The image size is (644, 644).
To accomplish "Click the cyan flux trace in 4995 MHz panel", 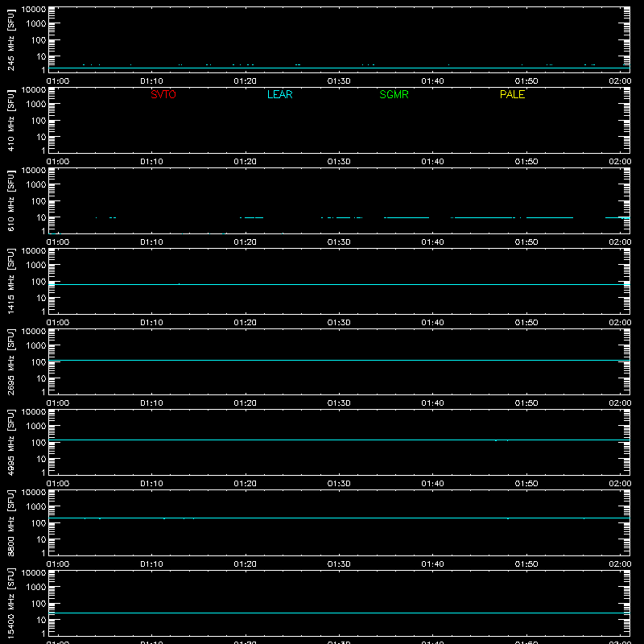I will 339,440.
